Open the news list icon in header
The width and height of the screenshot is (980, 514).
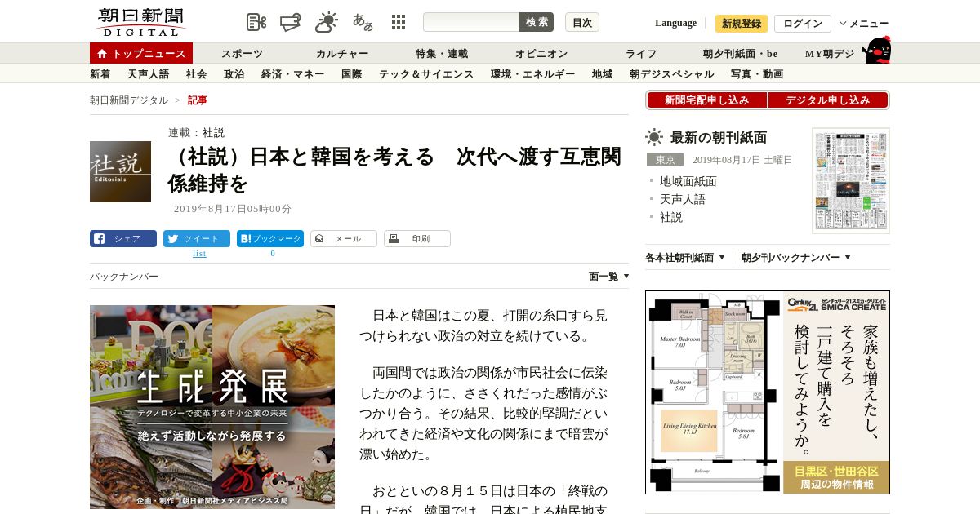[256, 22]
